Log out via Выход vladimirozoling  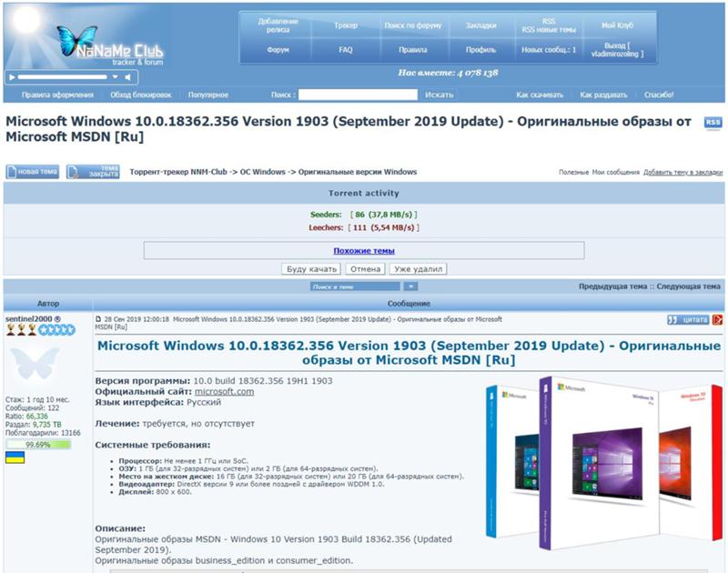617,50
